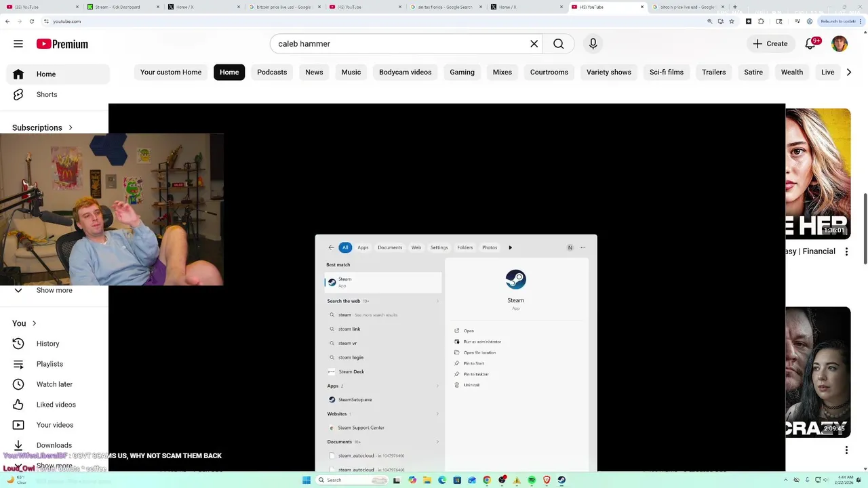Viewport: 868px width, 488px height.
Task: Select the Satire chip
Action: 753,73
